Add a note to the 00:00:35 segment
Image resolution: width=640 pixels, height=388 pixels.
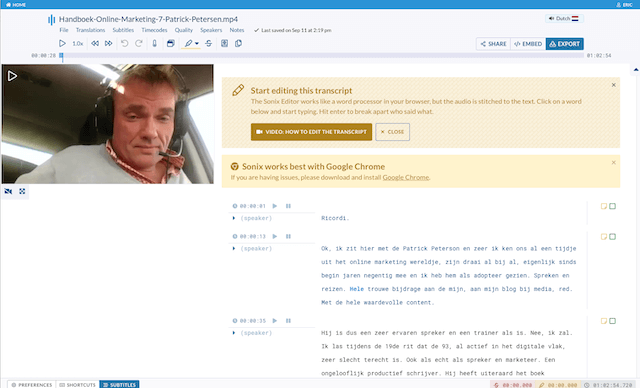coord(604,321)
